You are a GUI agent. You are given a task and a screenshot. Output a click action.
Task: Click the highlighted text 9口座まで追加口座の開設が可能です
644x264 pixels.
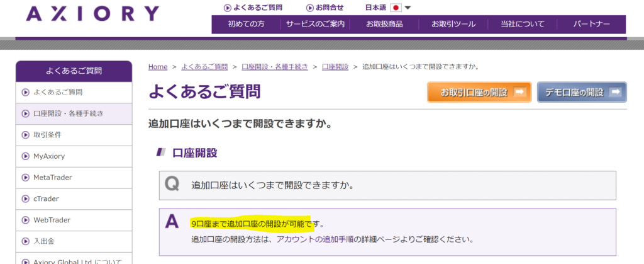coord(257,224)
